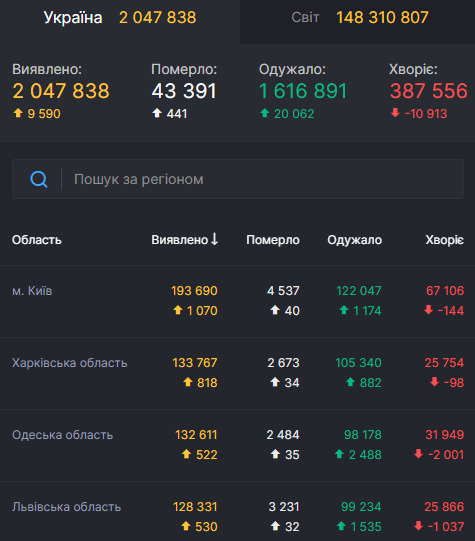This screenshot has height=541, width=475.
Task: Select the м. Київ region row
Action: pyautogui.click(x=237, y=301)
